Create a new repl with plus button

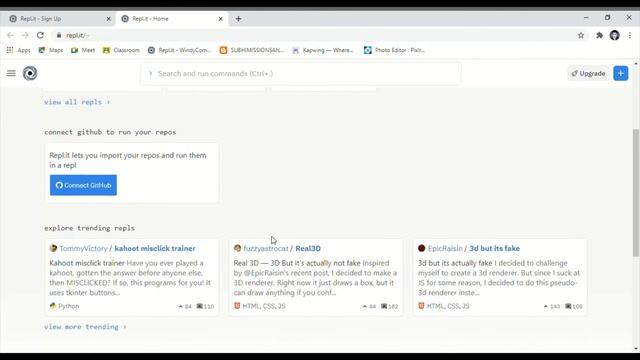[x=620, y=73]
